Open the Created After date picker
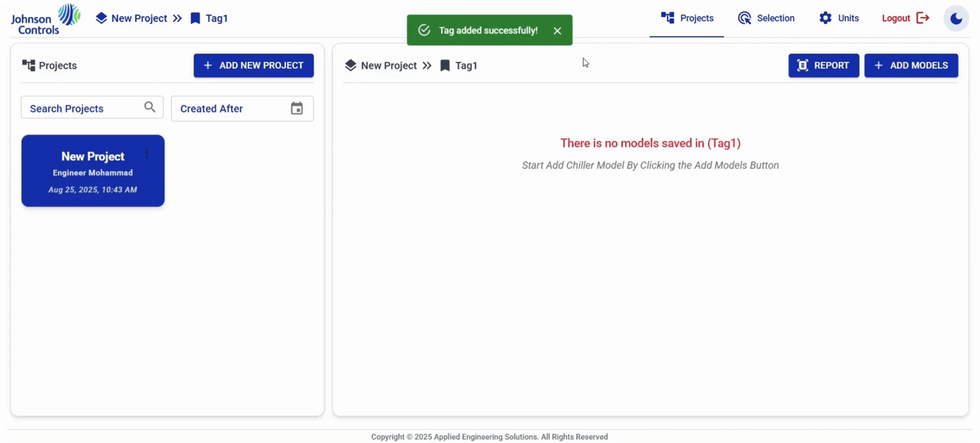Image resolution: width=980 pixels, height=443 pixels. [x=242, y=109]
